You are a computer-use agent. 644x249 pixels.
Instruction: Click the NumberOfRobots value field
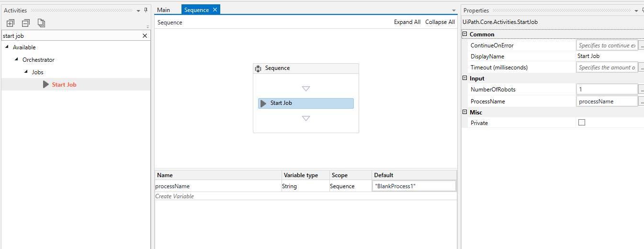pyautogui.click(x=607, y=90)
